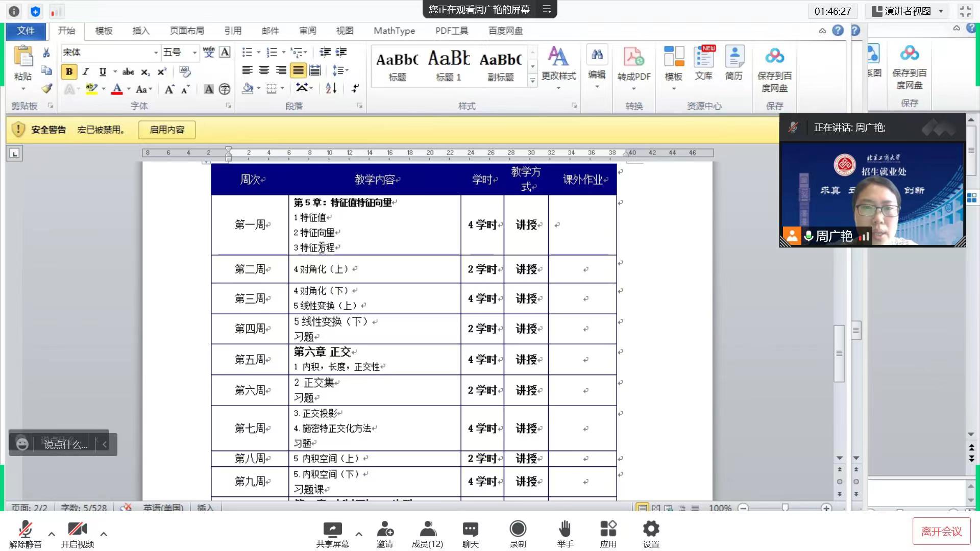Unmute microphone with 解除静音
This screenshot has width=980, height=551.
click(25, 529)
